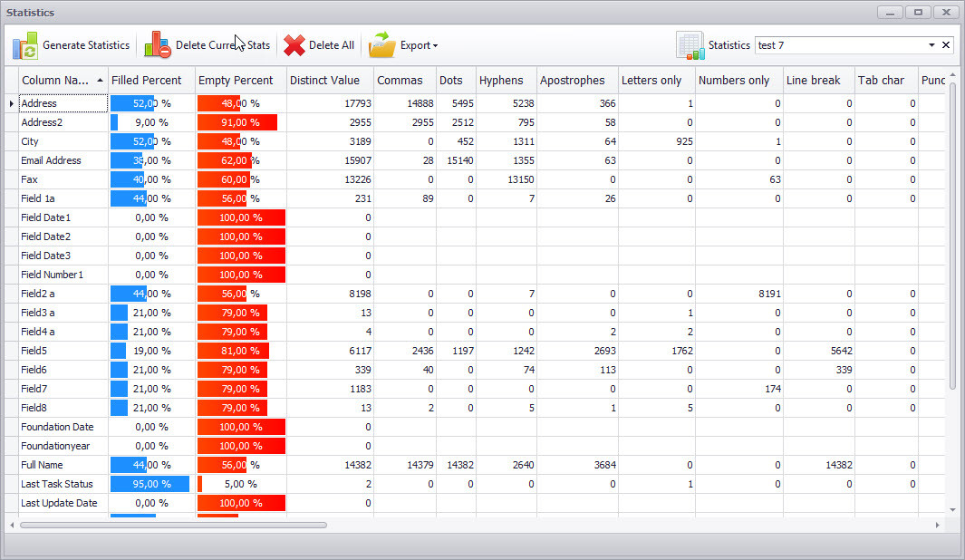This screenshot has height=560, width=965.
Task: Sort by the Column Name header
Action: (x=63, y=80)
